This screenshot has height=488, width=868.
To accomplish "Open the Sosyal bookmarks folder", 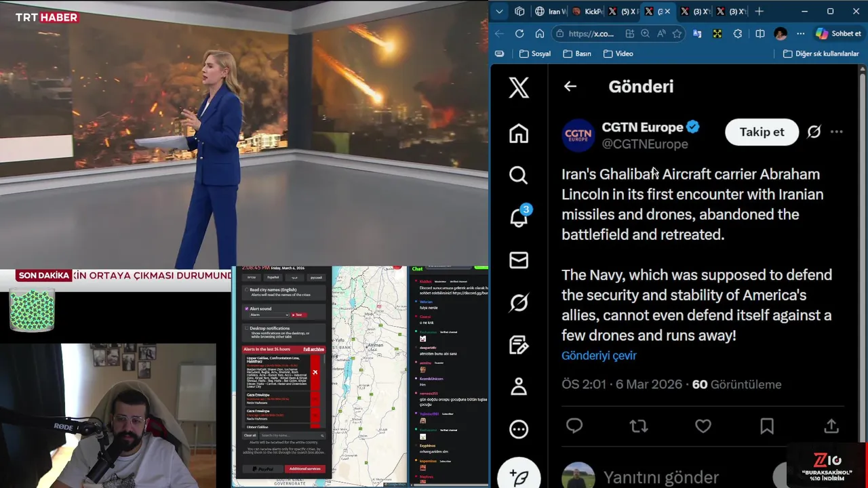I will coord(534,54).
